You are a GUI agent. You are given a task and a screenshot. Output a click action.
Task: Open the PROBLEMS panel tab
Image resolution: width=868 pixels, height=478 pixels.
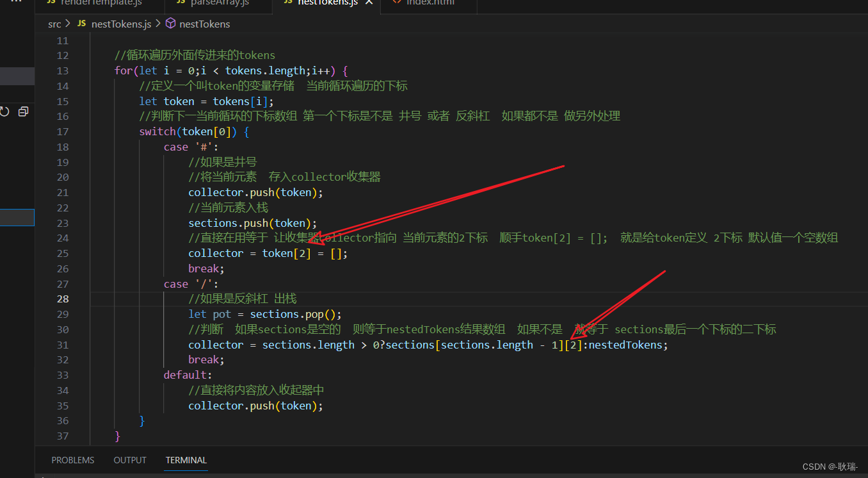tap(73, 460)
